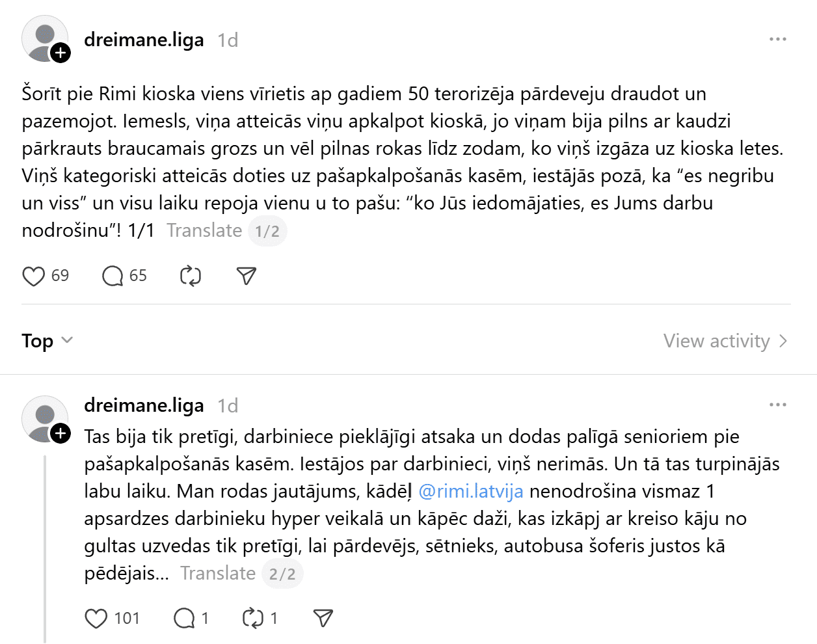Open more options menu on first post
This screenshot has width=817, height=644.
(777, 40)
